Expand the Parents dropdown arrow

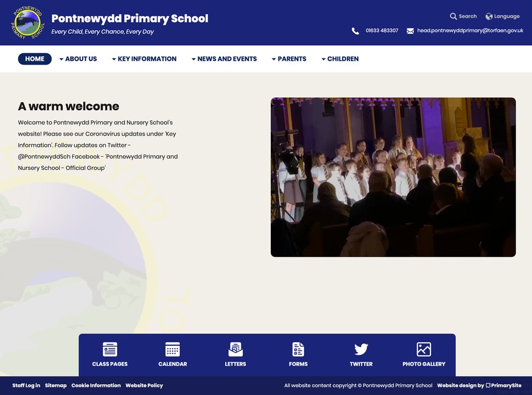274,59
